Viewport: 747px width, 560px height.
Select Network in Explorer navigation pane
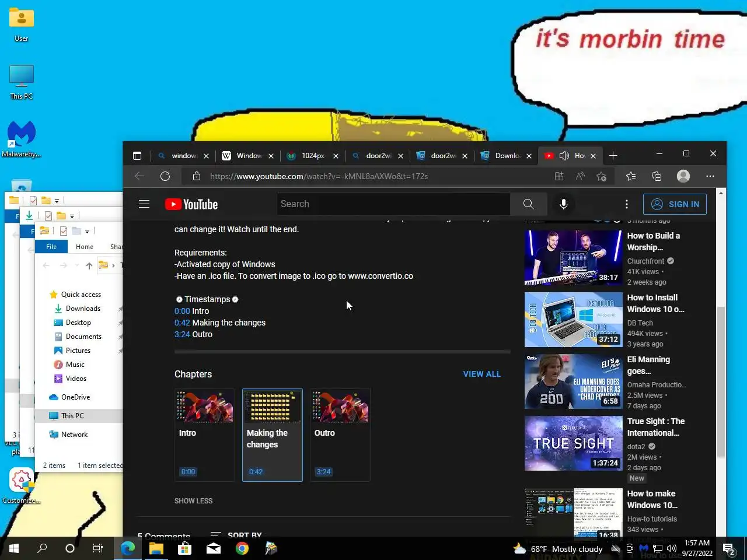tap(74, 435)
